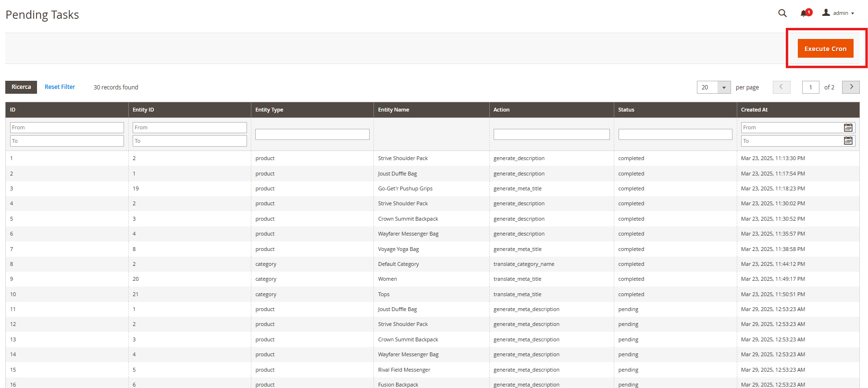This screenshot has height=388, width=868.
Task: Click the current page number field
Action: (811, 88)
